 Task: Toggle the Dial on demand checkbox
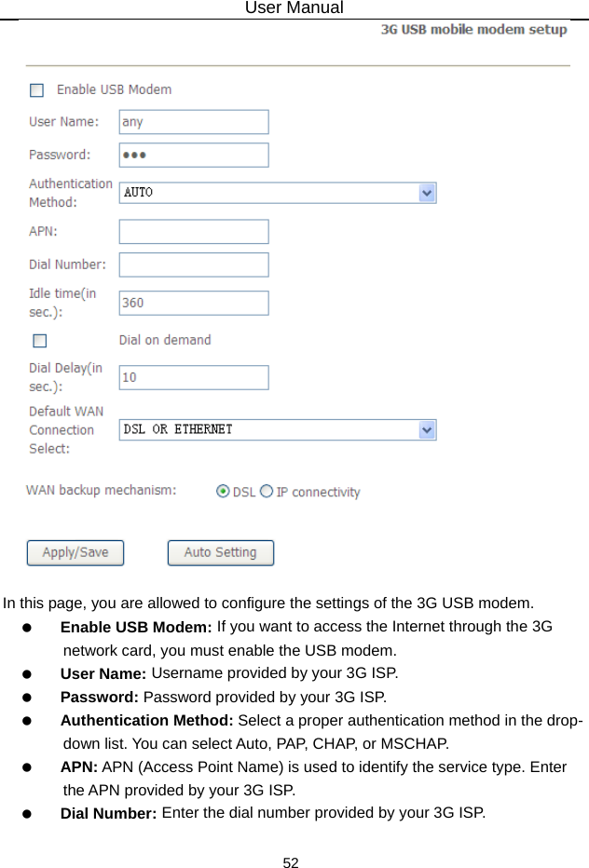(40, 341)
